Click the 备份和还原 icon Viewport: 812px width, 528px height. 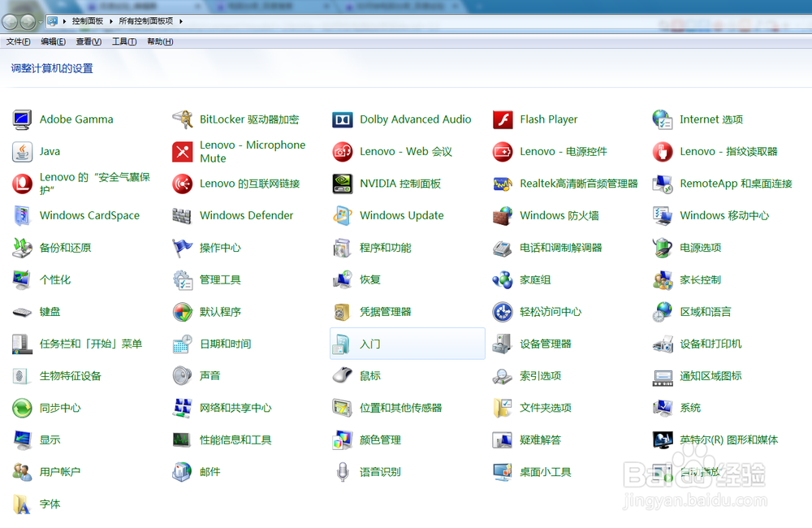22,248
